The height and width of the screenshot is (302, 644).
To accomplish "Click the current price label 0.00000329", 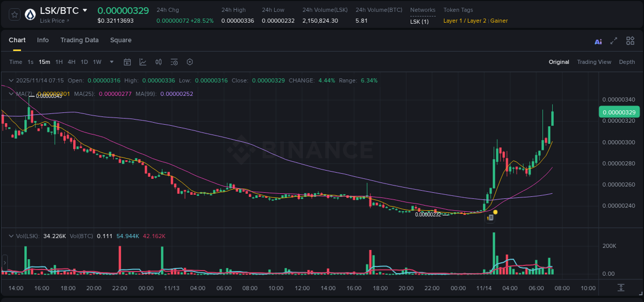I will click(619, 112).
